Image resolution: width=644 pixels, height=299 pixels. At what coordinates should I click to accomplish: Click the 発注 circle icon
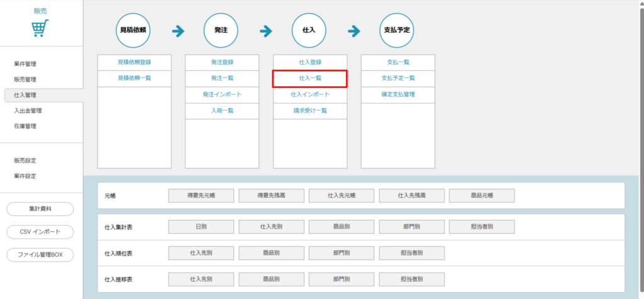pos(221,30)
